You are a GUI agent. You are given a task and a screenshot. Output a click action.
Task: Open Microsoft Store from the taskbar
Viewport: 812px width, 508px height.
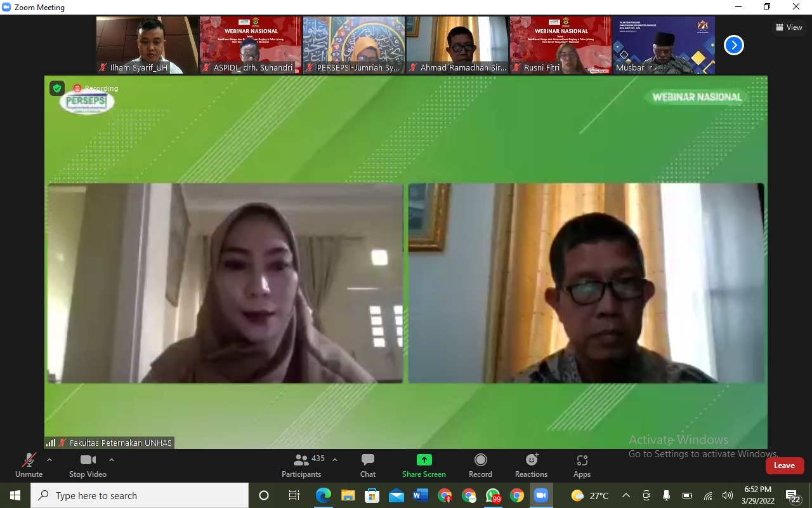click(x=372, y=495)
